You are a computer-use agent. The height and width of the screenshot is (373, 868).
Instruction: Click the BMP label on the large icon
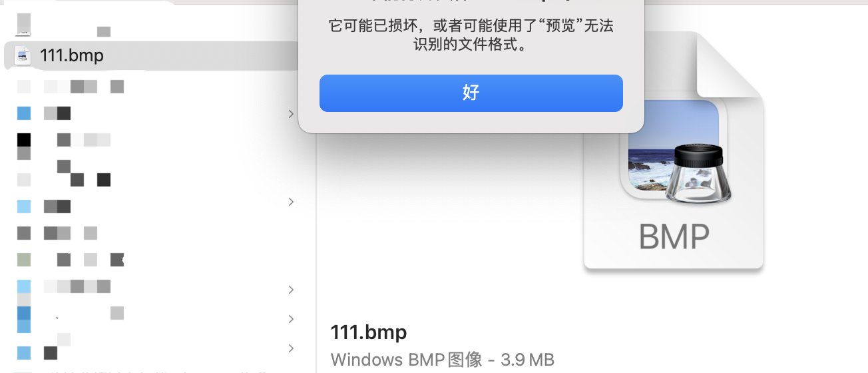pyautogui.click(x=674, y=236)
